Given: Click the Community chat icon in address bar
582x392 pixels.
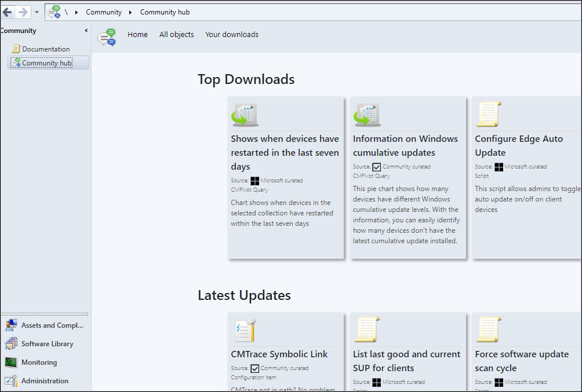Looking at the screenshot, I should click(x=54, y=12).
